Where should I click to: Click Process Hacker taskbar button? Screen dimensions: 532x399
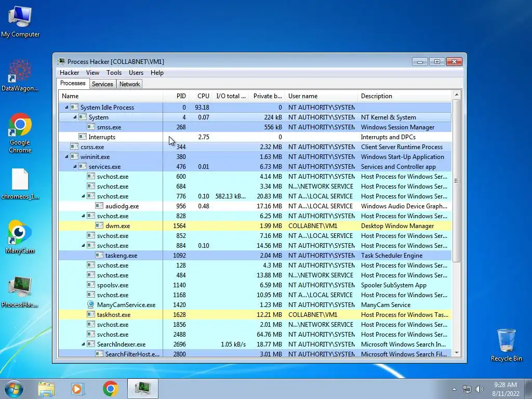coord(143,389)
